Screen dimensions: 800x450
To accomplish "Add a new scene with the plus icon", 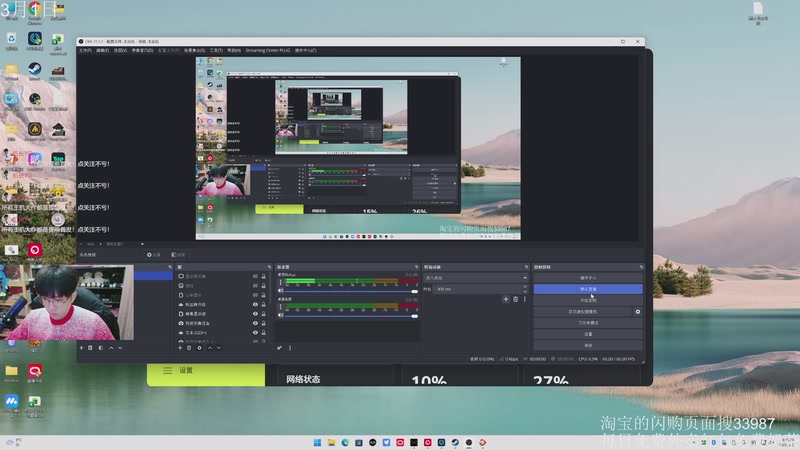I will coord(81,348).
